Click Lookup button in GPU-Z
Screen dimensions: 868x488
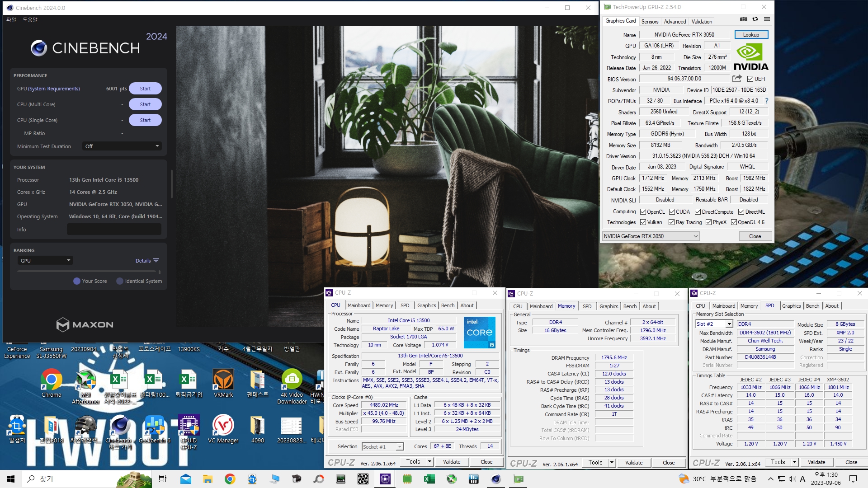(751, 35)
